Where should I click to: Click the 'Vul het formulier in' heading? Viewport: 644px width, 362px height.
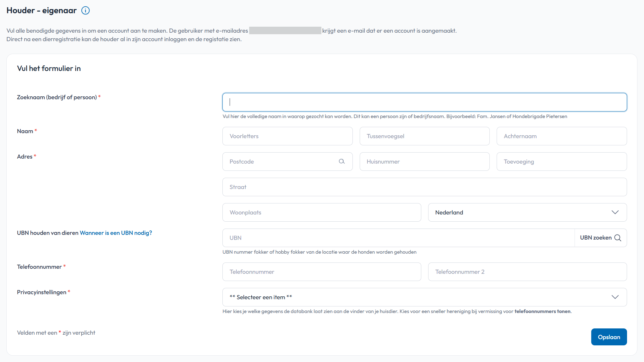(x=49, y=68)
